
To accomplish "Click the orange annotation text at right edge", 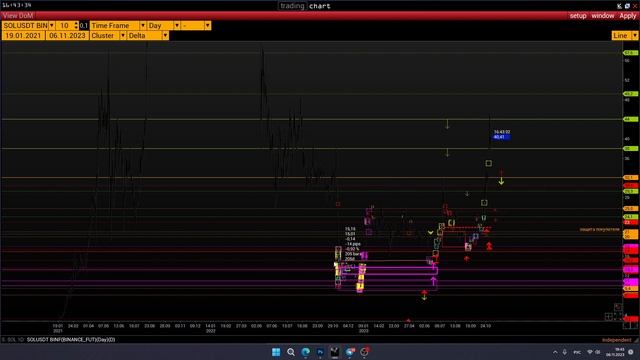I will 600,229.
